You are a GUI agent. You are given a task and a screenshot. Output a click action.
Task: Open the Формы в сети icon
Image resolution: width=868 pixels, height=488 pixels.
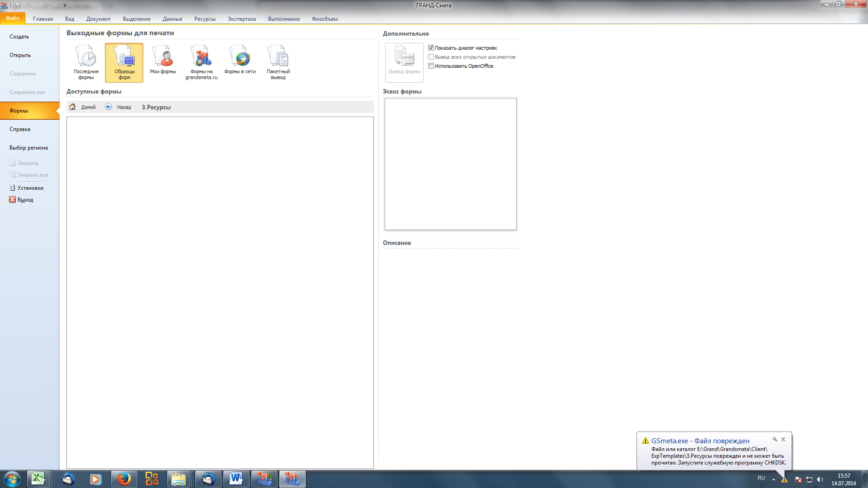pyautogui.click(x=240, y=62)
